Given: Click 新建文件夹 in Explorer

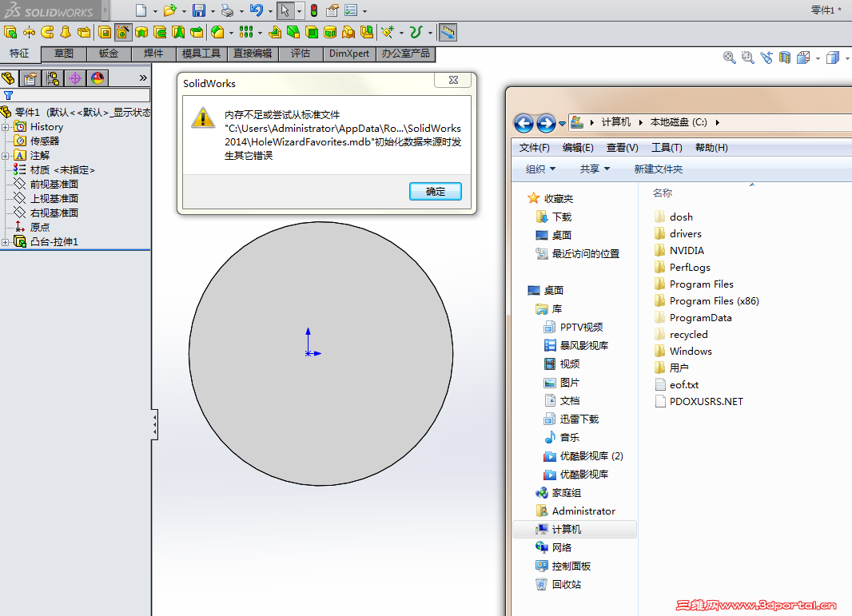Looking at the screenshot, I should [658, 169].
